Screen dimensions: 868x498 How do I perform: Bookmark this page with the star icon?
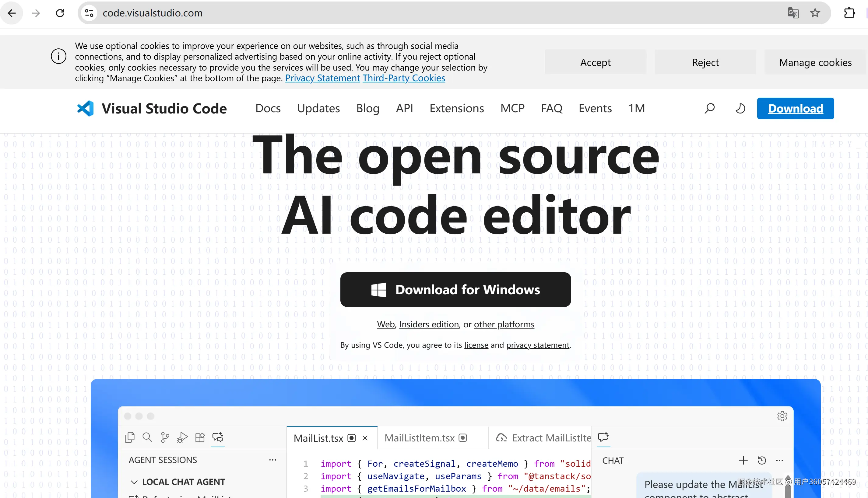[815, 13]
